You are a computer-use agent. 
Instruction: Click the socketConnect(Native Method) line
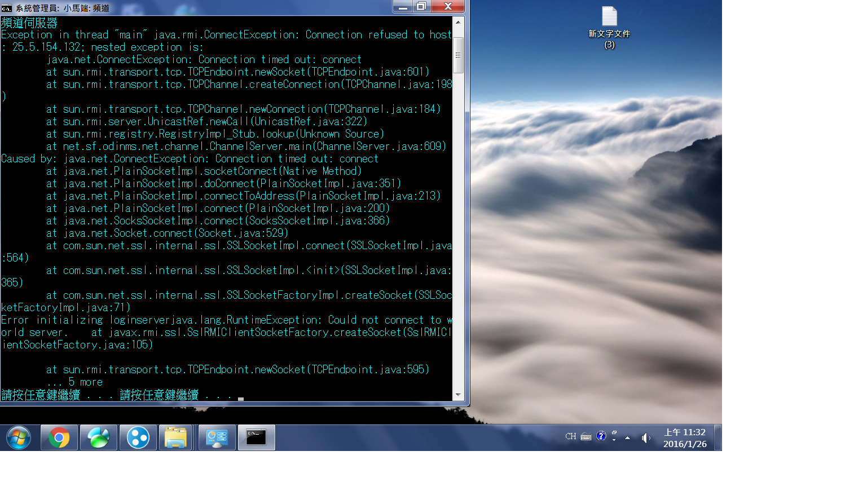(204, 171)
